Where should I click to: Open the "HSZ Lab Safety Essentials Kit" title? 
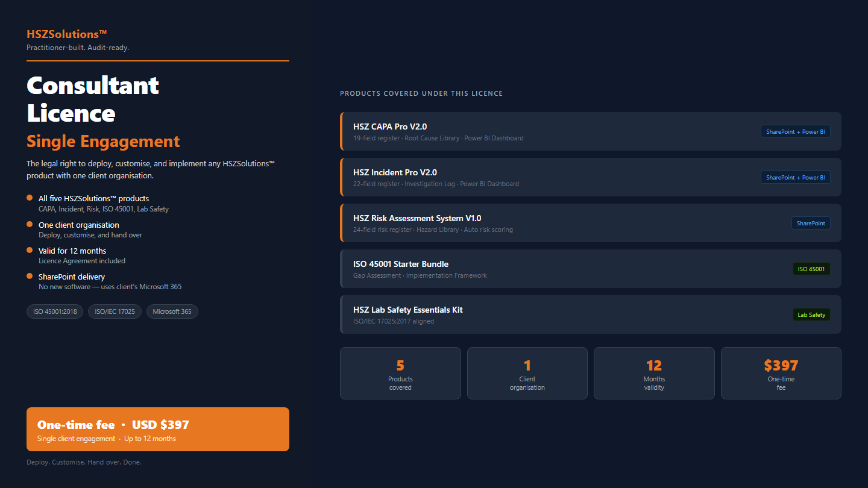408,310
